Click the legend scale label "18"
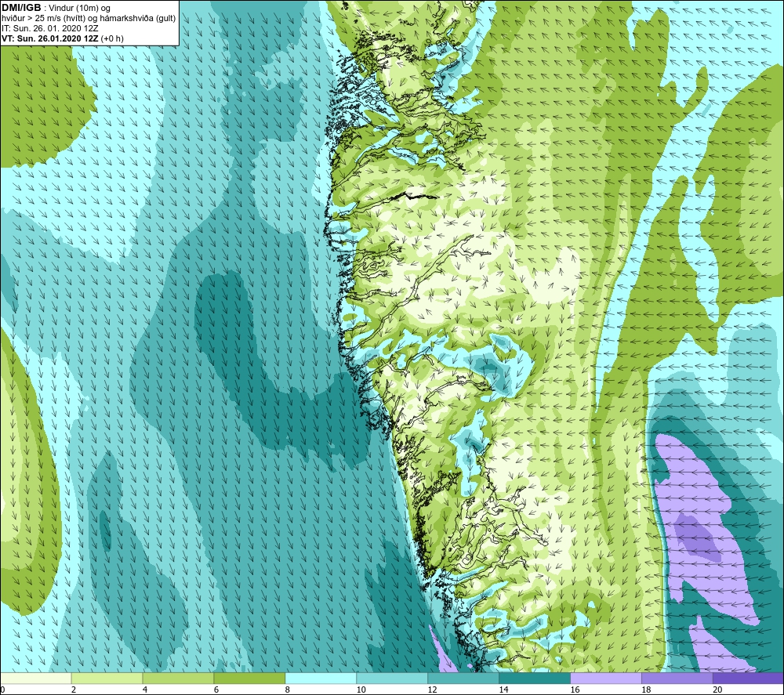Viewport: 784px width, 695px height. click(647, 690)
